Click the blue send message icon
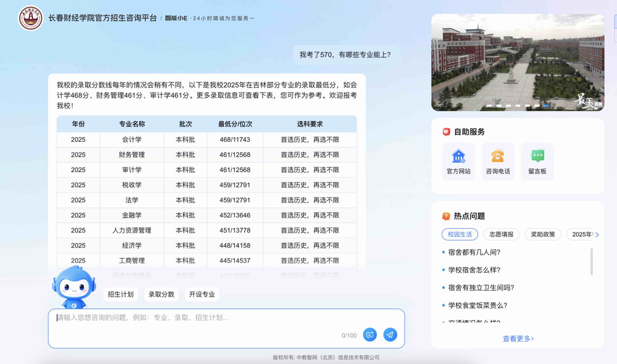 pos(390,334)
